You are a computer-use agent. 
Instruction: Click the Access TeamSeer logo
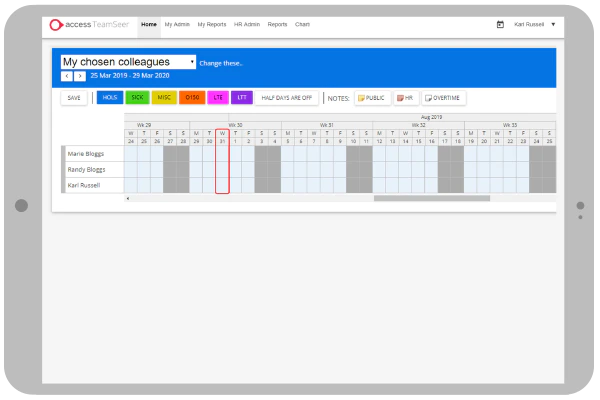(89, 24)
